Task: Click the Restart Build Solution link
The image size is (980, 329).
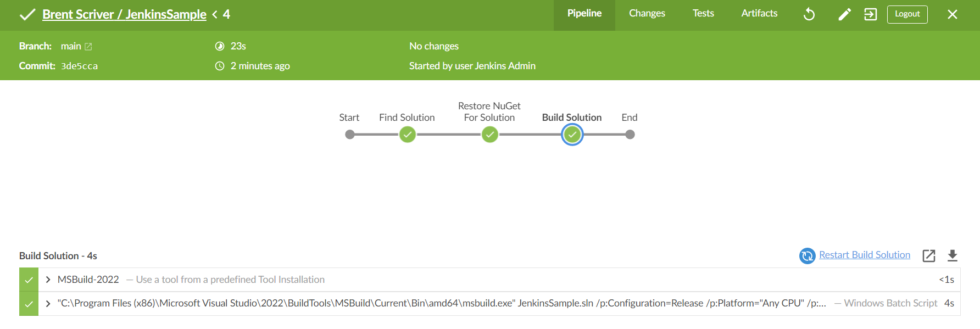Action: [x=865, y=255]
